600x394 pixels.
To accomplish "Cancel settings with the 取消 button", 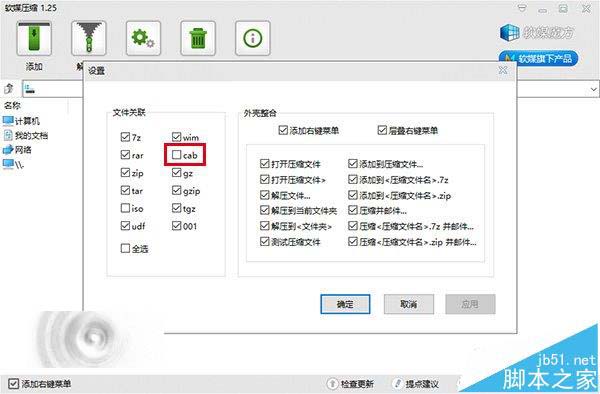I will (x=409, y=304).
